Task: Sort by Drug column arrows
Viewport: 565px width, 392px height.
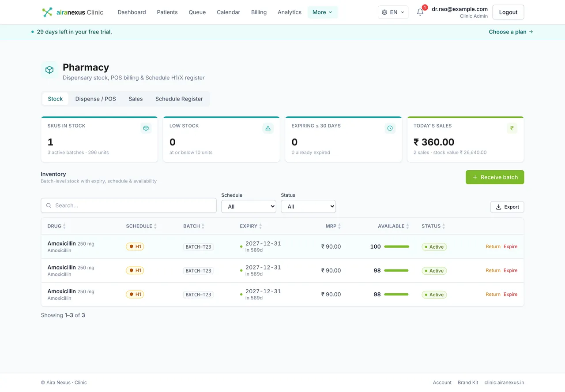Action: [64, 226]
